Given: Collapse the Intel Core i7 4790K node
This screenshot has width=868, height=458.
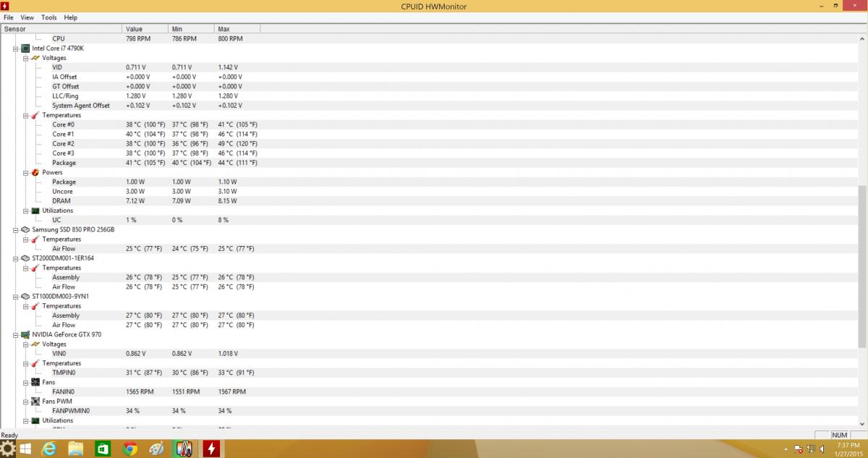Looking at the screenshot, I should pos(15,48).
